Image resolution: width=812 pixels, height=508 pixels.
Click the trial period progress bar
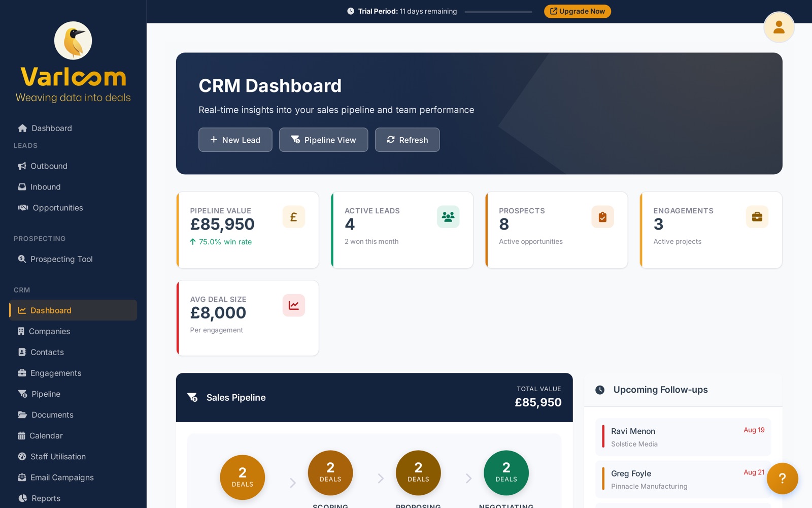click(x=498, y=12)
